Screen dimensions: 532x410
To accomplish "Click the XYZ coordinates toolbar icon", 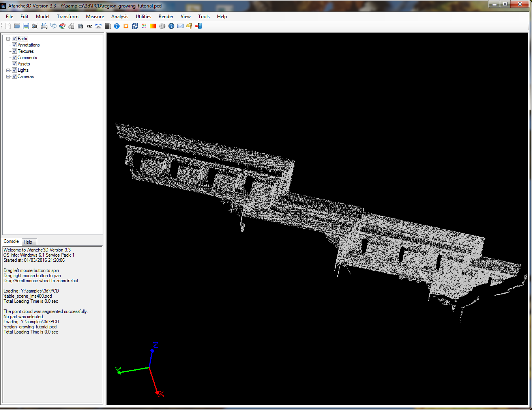I will 90,26.
